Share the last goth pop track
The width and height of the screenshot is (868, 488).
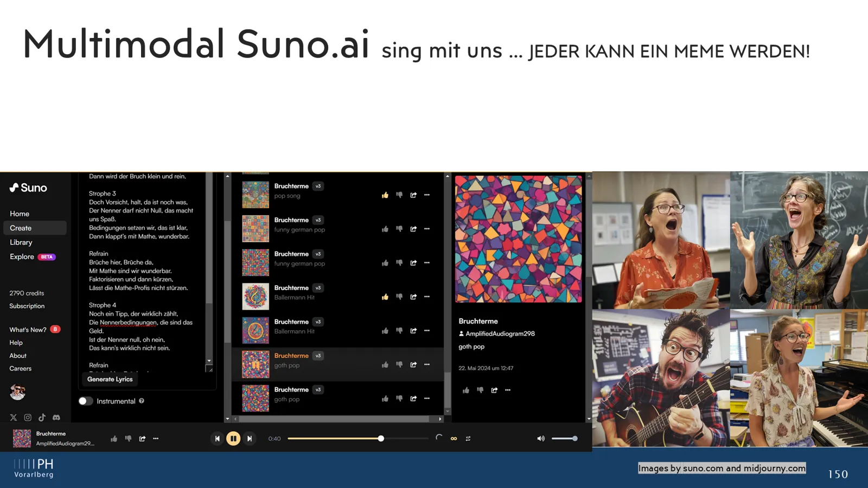point(413,399)
